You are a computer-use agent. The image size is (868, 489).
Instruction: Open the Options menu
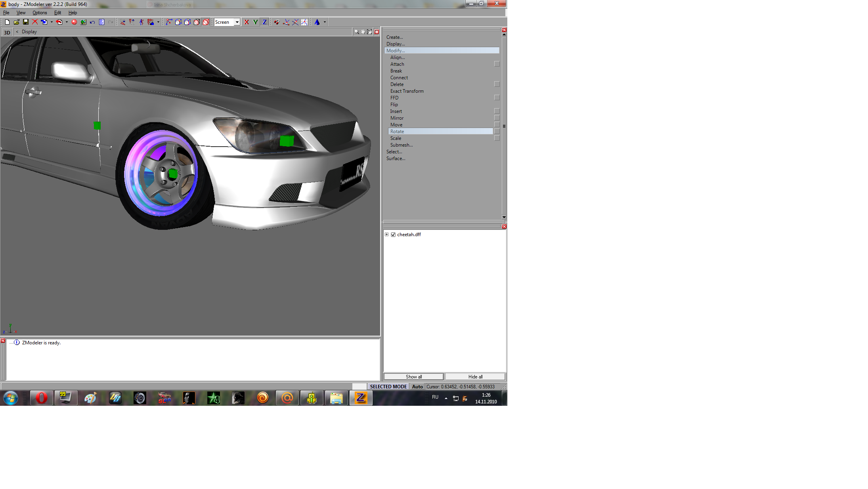pos(40,13)
